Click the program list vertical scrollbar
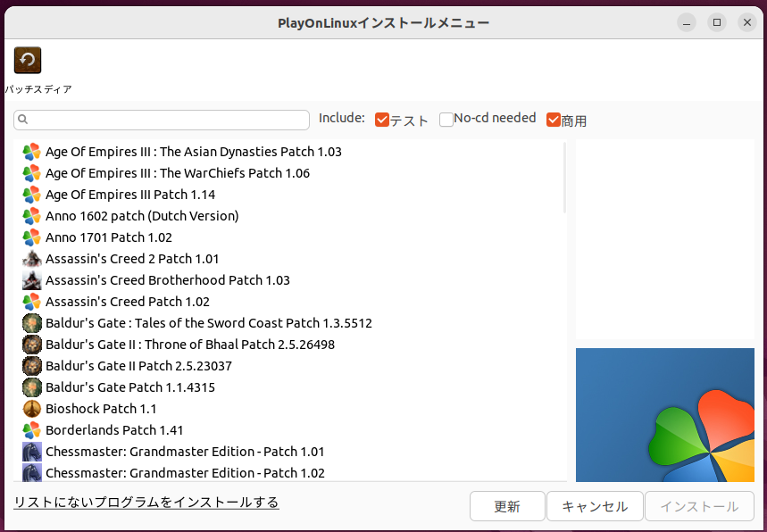Screen dimensions: 767x532 (x=564, y=178)
